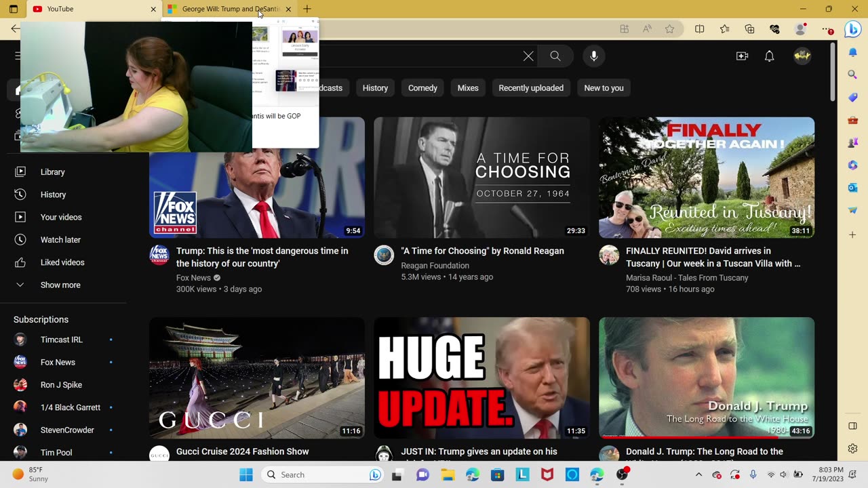Viewport: 868px width, 488px height.
Task: Play the Gucci Cruise 2024 thumbnail
Action: (x=257, y=378)
